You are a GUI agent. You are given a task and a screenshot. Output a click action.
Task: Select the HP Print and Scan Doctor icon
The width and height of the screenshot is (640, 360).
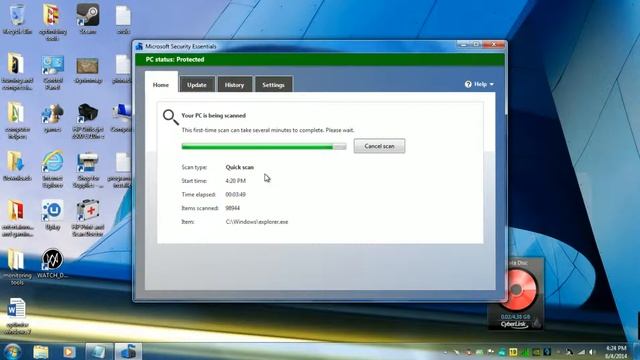(x=88, y=218)
